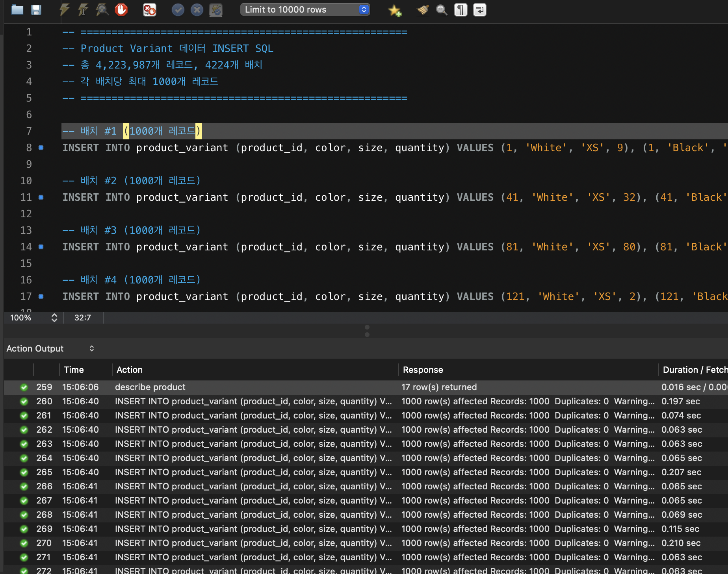Commit the current transaction
The height and width of the screenshot is (574, 728).
coord(178,10)
